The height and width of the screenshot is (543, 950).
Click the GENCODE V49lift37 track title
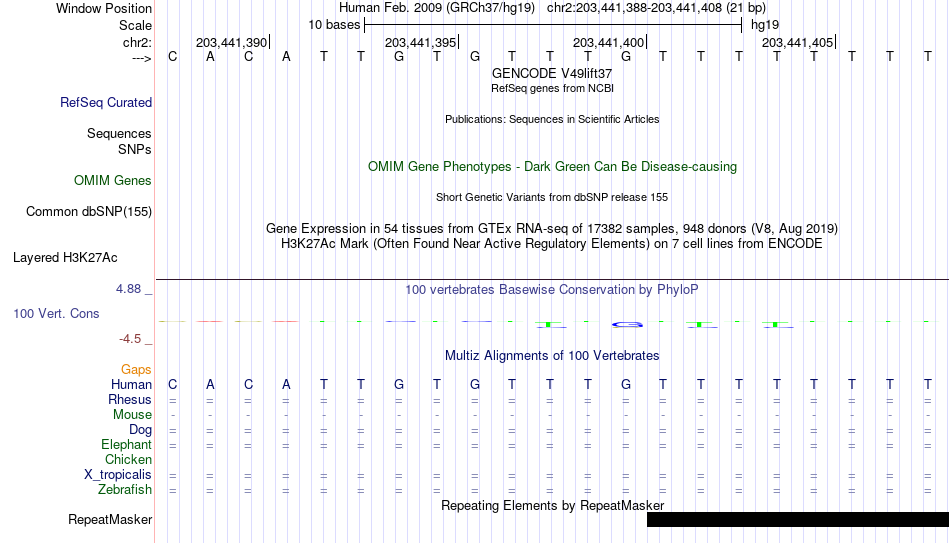(x=552, y=73)
